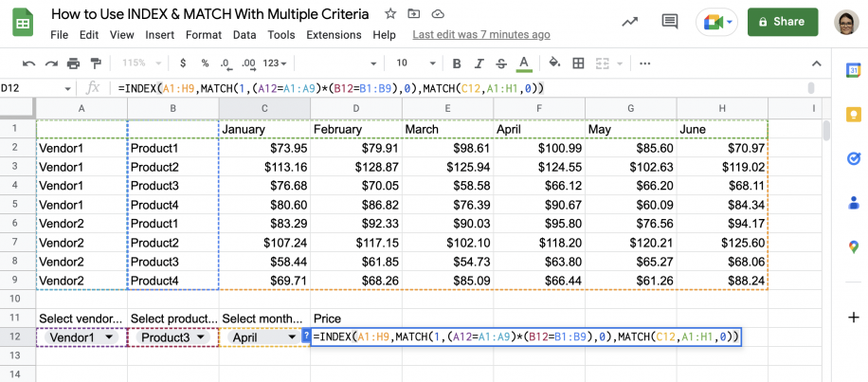Open font size dropdown showing 10
This screenshot has width=868, height=382.
416,64
